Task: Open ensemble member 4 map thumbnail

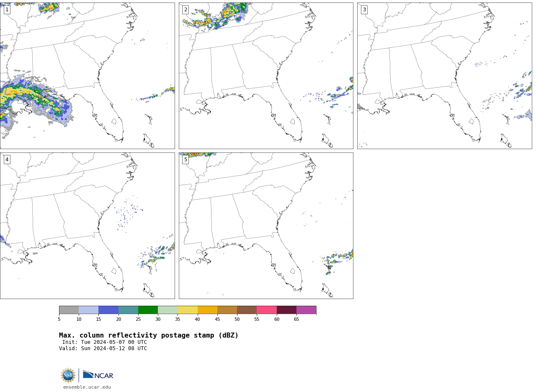Action: click(87, 226)
